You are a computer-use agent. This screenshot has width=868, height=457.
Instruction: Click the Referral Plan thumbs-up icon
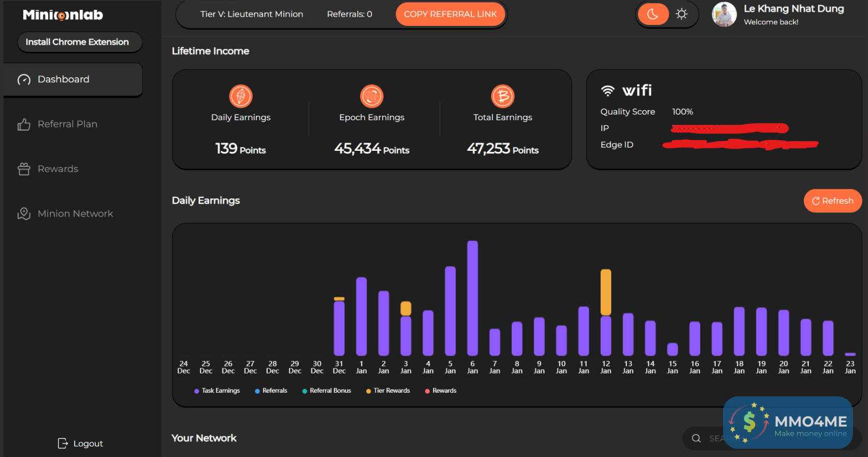(x=24, y=124)
